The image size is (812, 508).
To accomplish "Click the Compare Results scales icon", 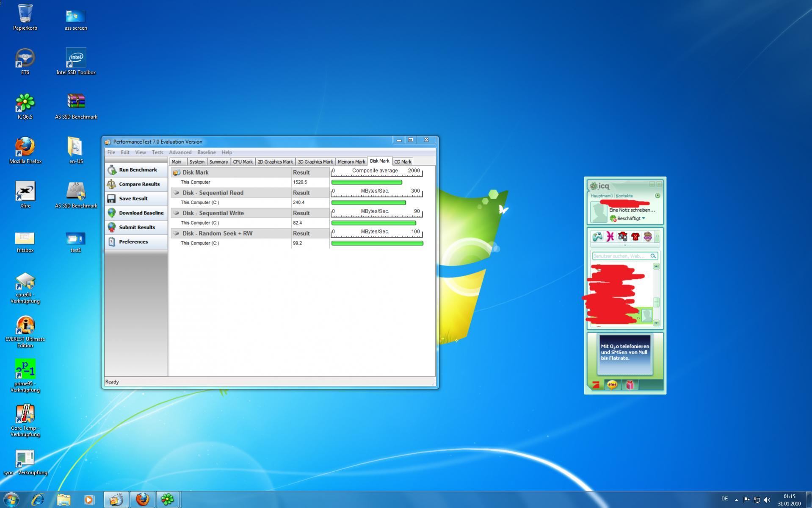I will coord(112,184).
